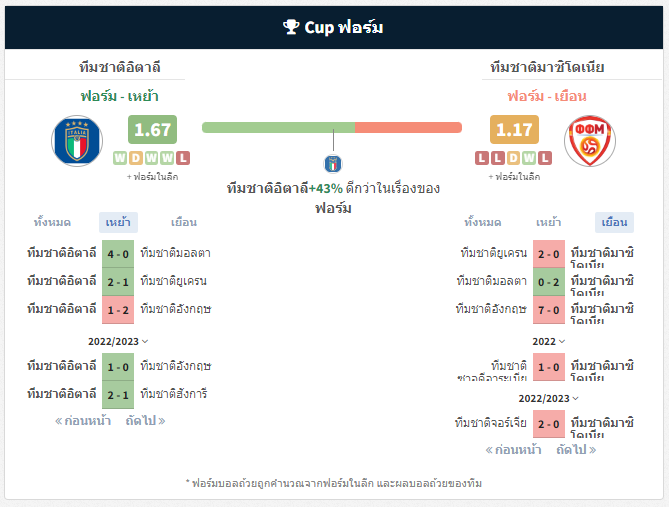Click the North Macedonia federation crest
Image resolution: width=669 pixels, height=507 pixels.
point(590,141)
